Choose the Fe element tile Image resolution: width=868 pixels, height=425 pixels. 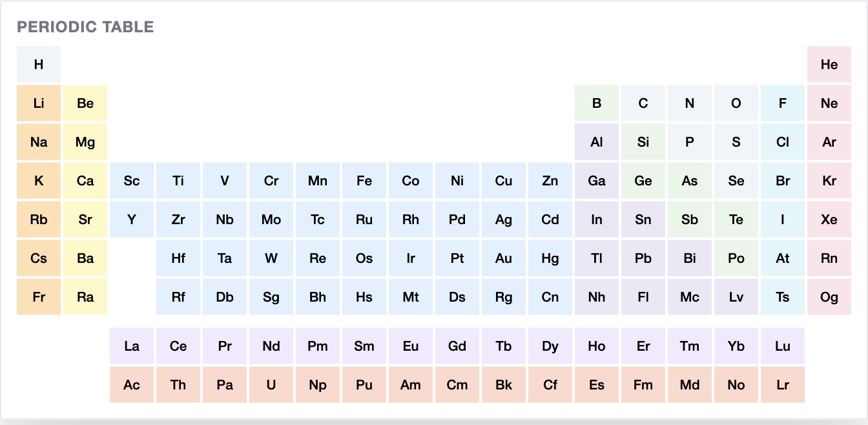point(364,181)
